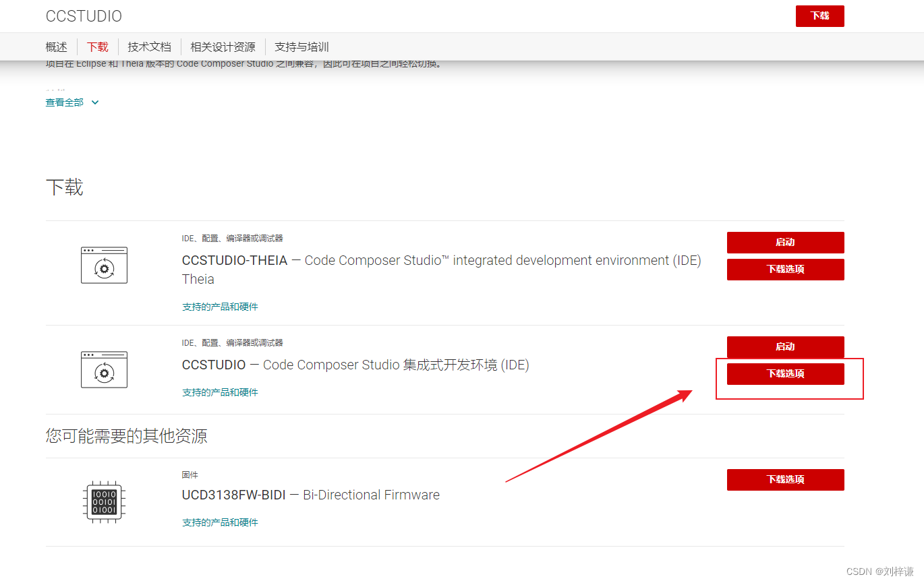Click the CCSTUDIO page heading

point(84,16)
